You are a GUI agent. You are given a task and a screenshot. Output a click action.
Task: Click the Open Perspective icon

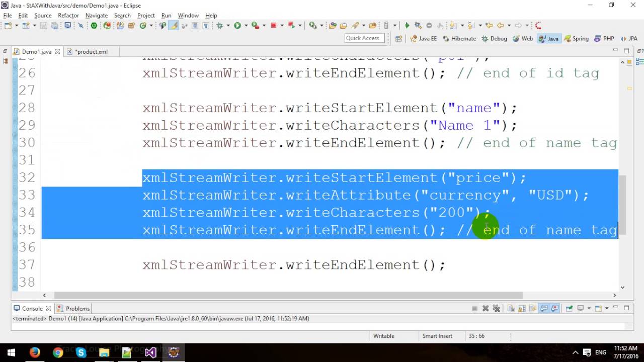pos(398,38)
